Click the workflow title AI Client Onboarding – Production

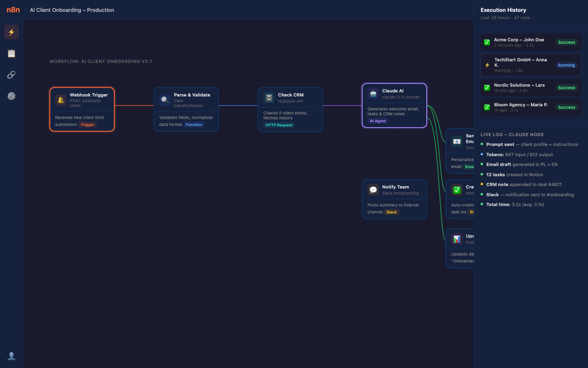click(72, 10)
